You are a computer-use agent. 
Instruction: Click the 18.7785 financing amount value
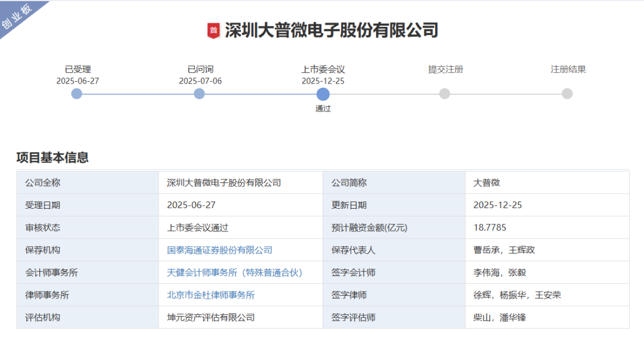click(x=490, y=227)
